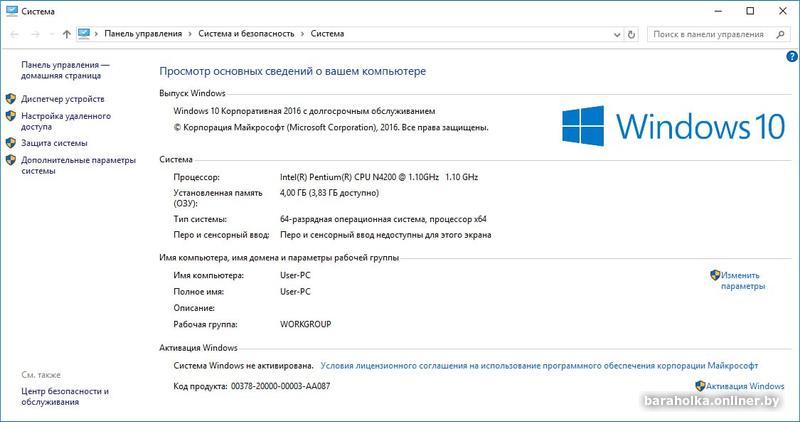Click the Microsoft Corporation copyright line

coord(331,128)
